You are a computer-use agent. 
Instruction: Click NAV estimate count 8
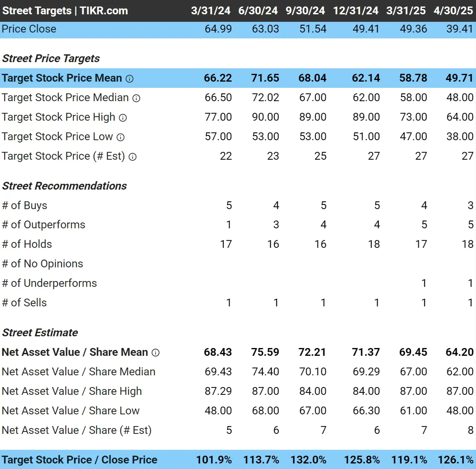pyautogui.click(x=470, y=430)
